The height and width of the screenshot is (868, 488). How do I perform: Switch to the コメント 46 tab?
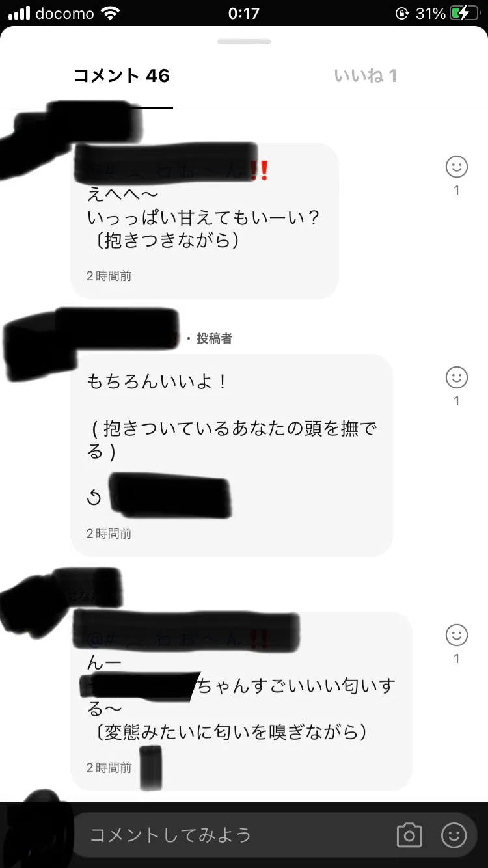click(122, 76)
